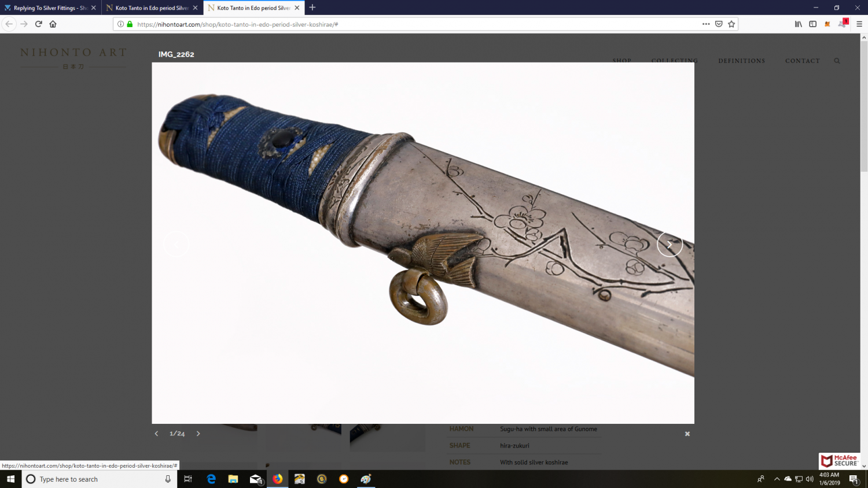Screen dimensions: 868x488
Task: Click Firefox icon in taskbar
Action: coord(278,479)
